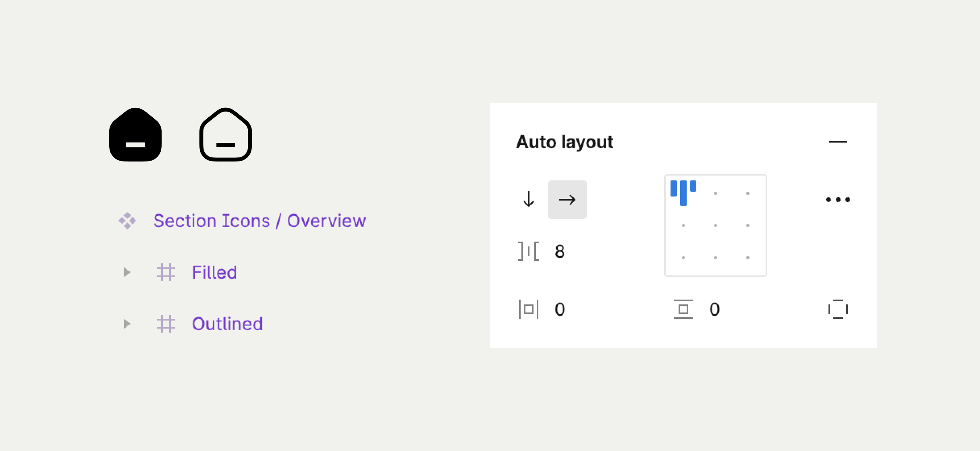Click the horizontal padding icon
Screen dimensions: 980x451
click(529, 309)
